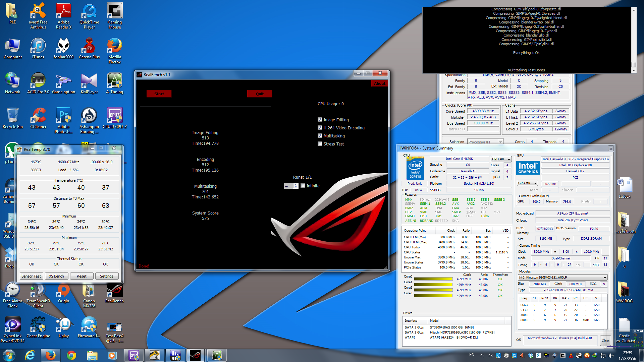The image size is (644, 362).
Task: Increase the Runs count stepper
Action: point(296,184)
